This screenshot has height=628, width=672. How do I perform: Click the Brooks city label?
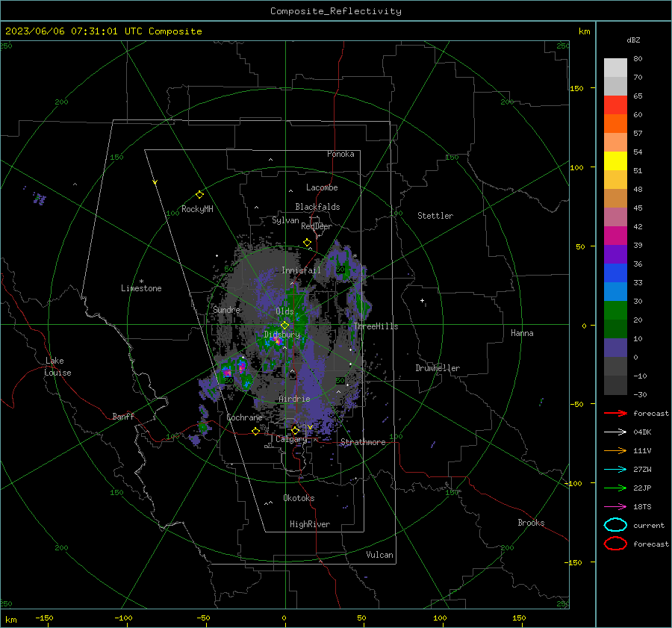pos(531,523)
